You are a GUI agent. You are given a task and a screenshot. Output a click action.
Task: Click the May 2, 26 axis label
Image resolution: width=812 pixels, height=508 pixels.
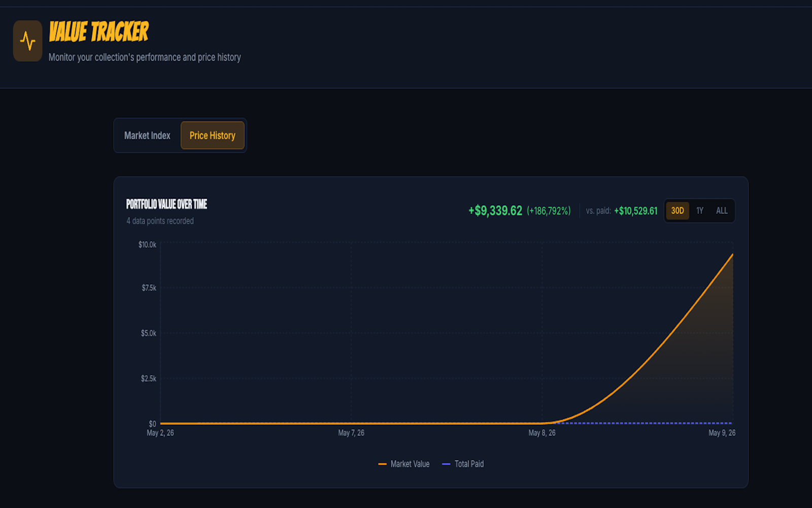pos(160,433)
